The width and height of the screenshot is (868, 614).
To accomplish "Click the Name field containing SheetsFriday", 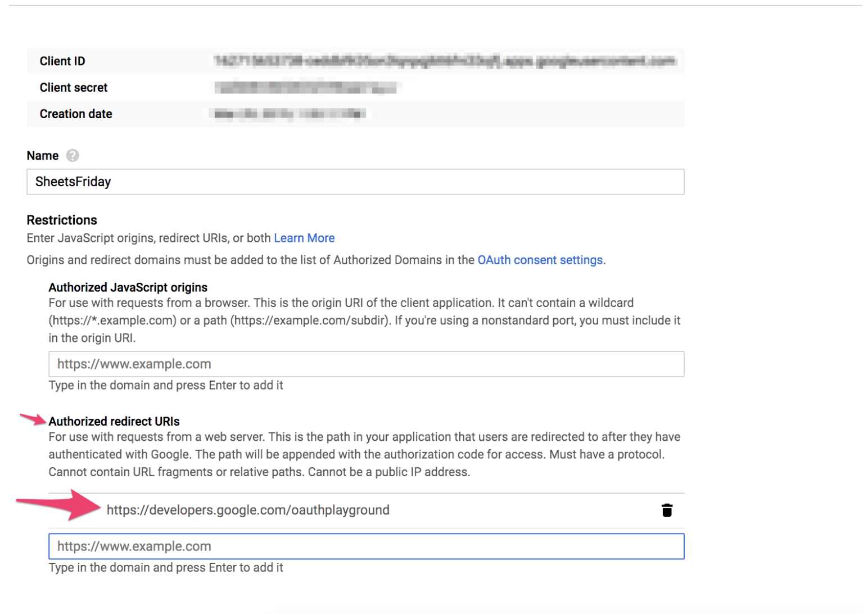I will tap(355, 182).
